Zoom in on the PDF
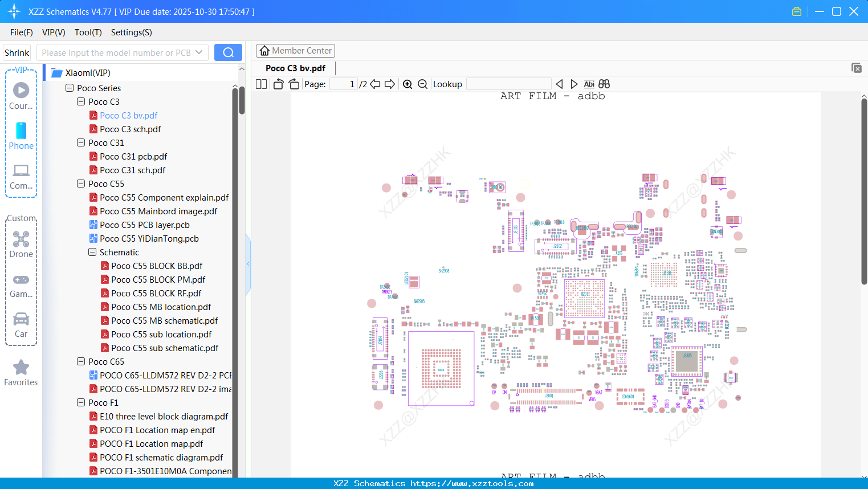This screenshot has height=489, width=868. click(407, 84)
